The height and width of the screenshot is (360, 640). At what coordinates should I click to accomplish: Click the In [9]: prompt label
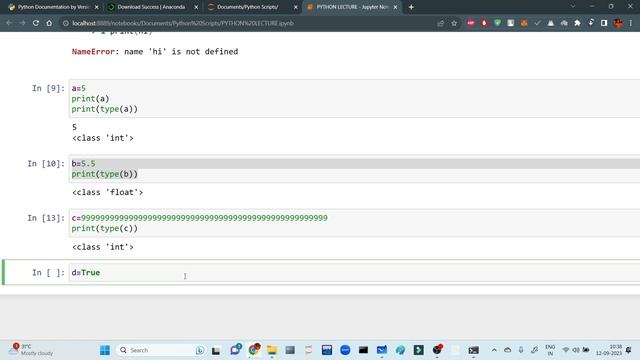[48, 88]
